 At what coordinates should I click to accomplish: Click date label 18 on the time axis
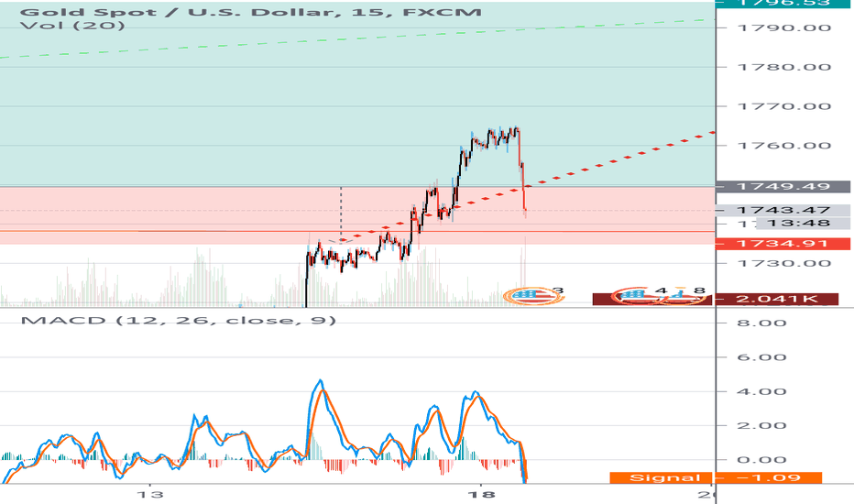click(481, 495)
